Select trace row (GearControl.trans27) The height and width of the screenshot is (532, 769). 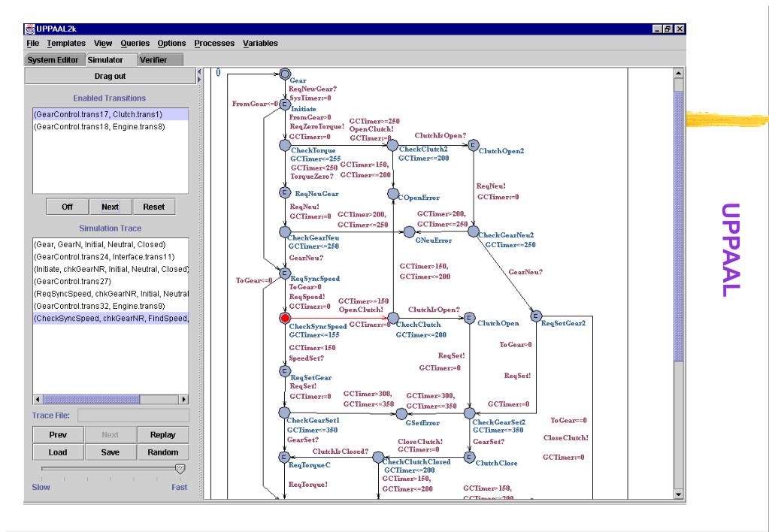[111, 281]
